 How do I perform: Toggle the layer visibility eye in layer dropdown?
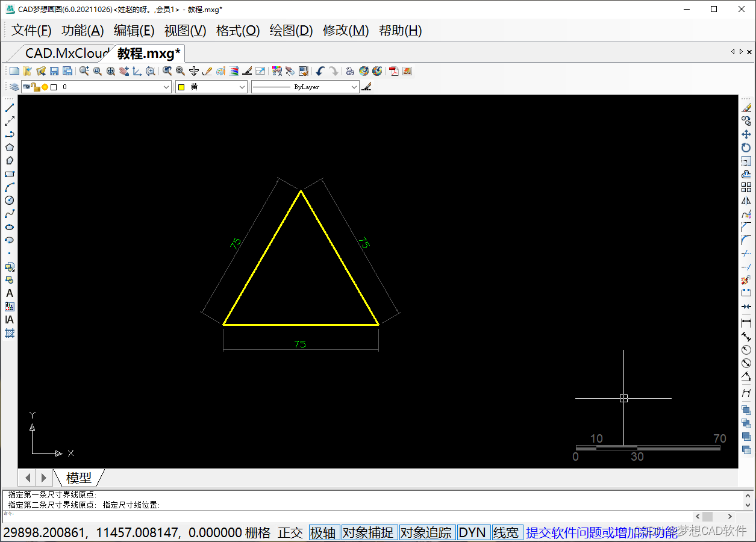point(27,87)
